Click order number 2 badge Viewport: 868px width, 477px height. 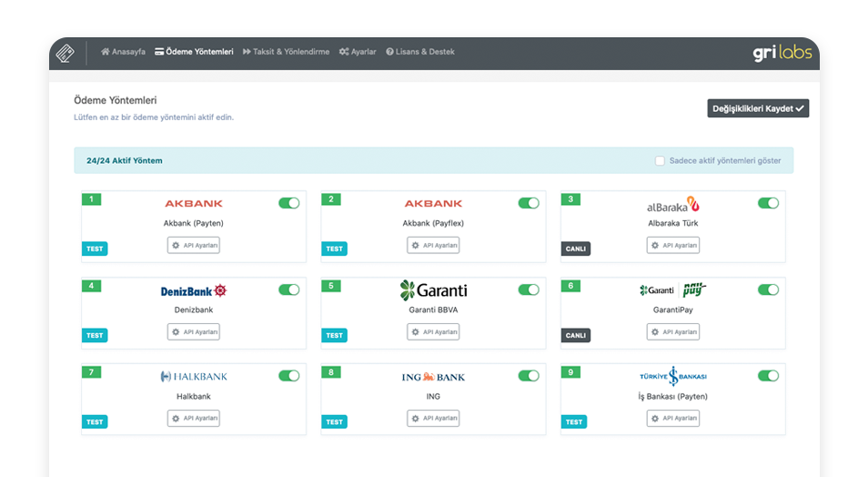tap(331, 199)
